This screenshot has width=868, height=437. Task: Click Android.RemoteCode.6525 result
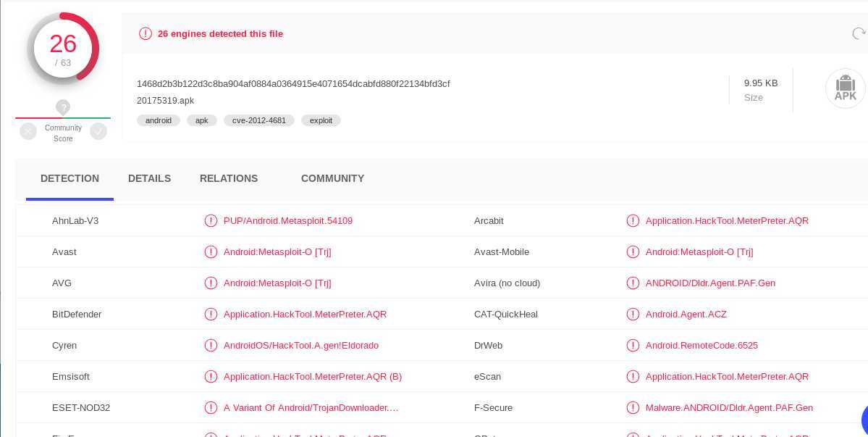click(x=701, y=345)
